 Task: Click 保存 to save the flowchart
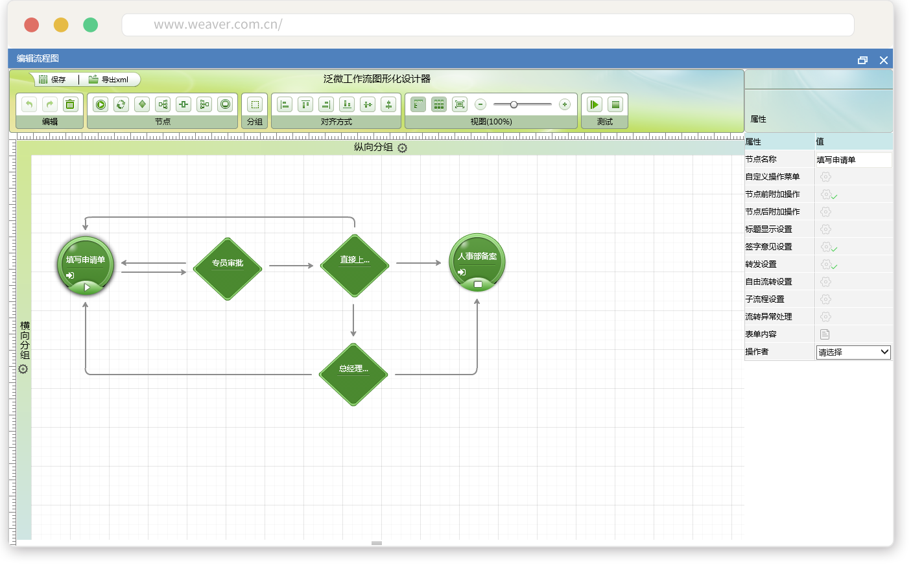point(52,80)
